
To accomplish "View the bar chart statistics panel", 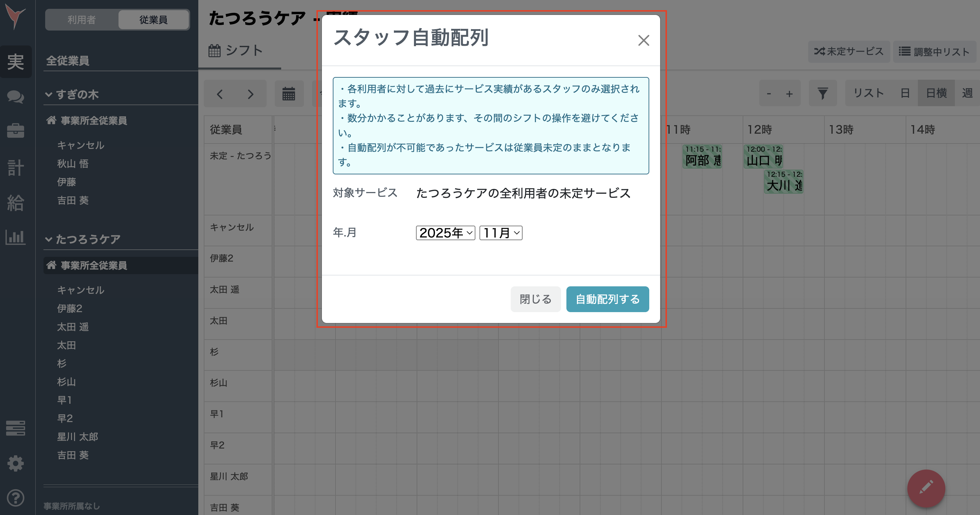I will [x=16, y=237].
